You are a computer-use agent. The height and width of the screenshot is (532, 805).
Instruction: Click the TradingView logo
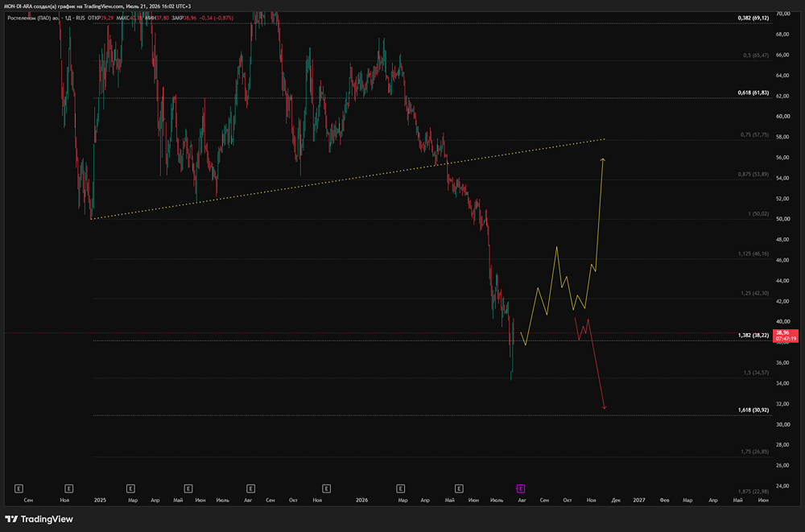(39, 519)
